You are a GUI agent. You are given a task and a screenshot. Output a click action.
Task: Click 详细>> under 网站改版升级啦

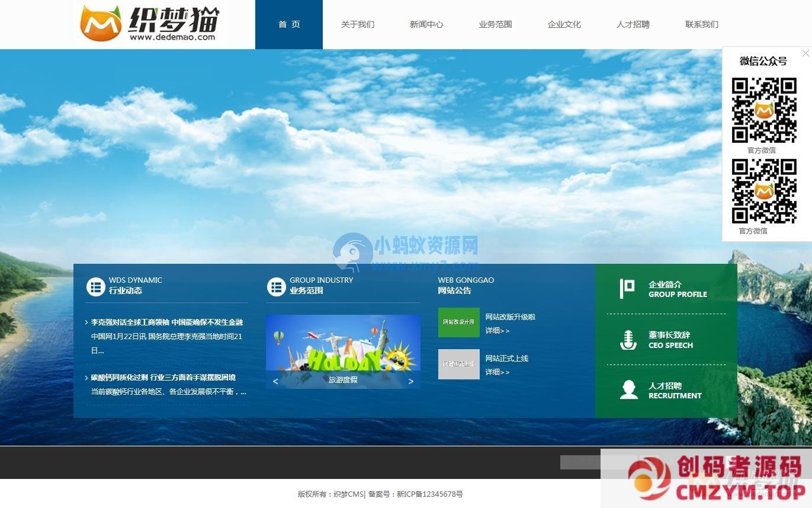[497, 331]
